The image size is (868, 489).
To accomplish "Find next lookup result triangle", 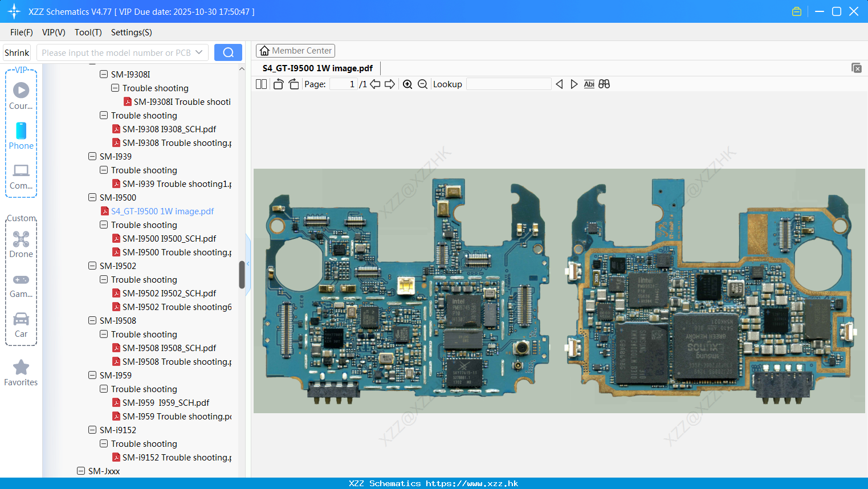I will (x=574, y=84).
